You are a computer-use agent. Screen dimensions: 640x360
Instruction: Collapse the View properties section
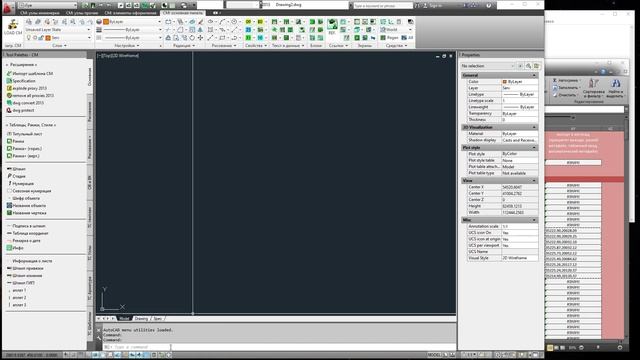tap(534, 180)
